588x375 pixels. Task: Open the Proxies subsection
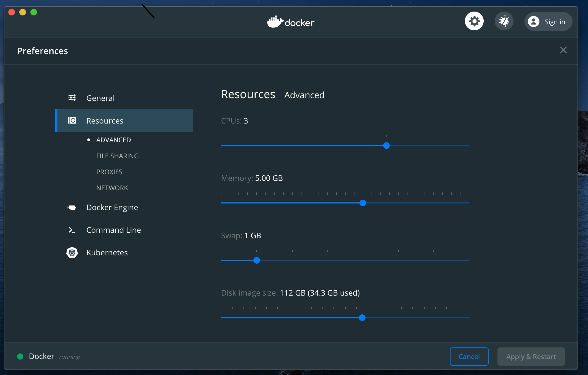click(109, 172)
